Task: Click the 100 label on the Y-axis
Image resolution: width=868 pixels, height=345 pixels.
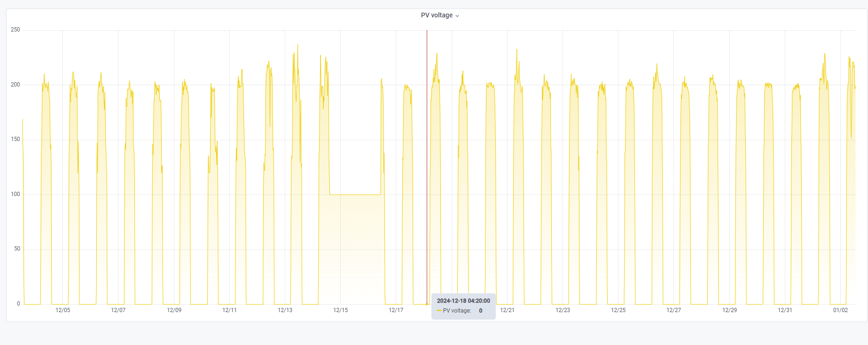Action: [16, 194]
